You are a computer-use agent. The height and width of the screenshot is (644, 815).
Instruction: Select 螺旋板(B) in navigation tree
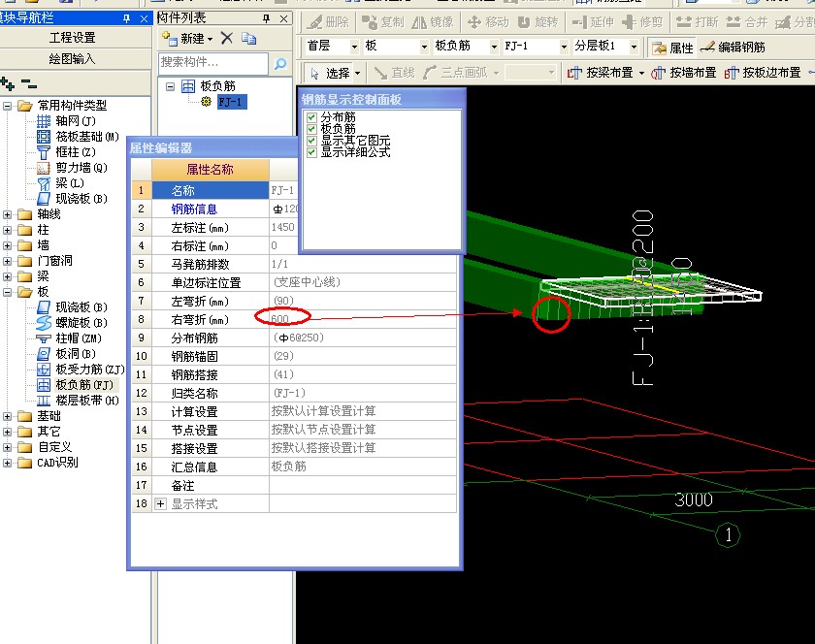(72, 323)
